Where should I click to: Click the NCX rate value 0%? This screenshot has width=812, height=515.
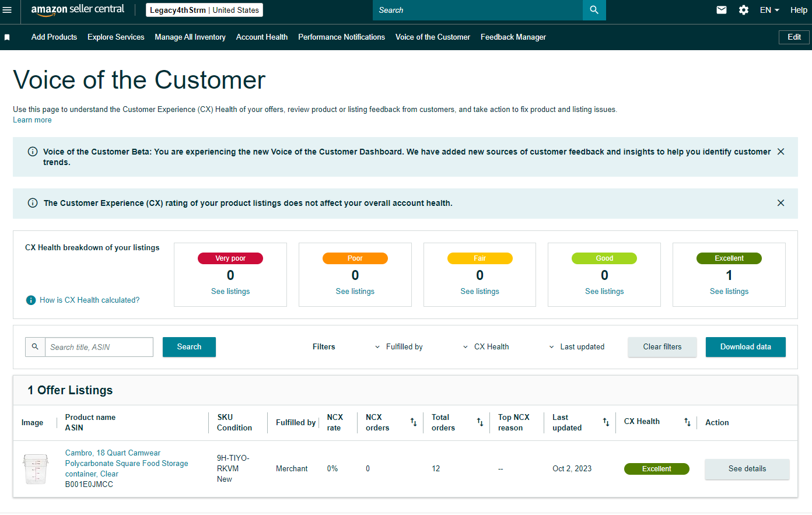click(x=332, y=469)
